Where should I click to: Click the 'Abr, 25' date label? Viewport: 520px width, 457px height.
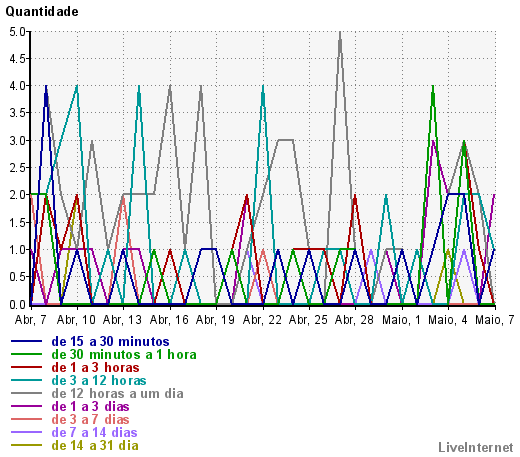308,320
